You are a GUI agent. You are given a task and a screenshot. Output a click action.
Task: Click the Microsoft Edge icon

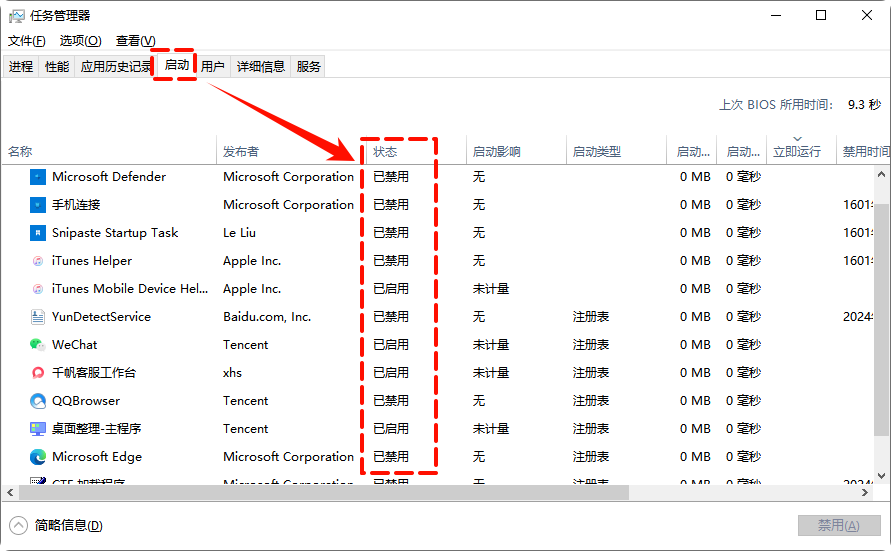38,457
